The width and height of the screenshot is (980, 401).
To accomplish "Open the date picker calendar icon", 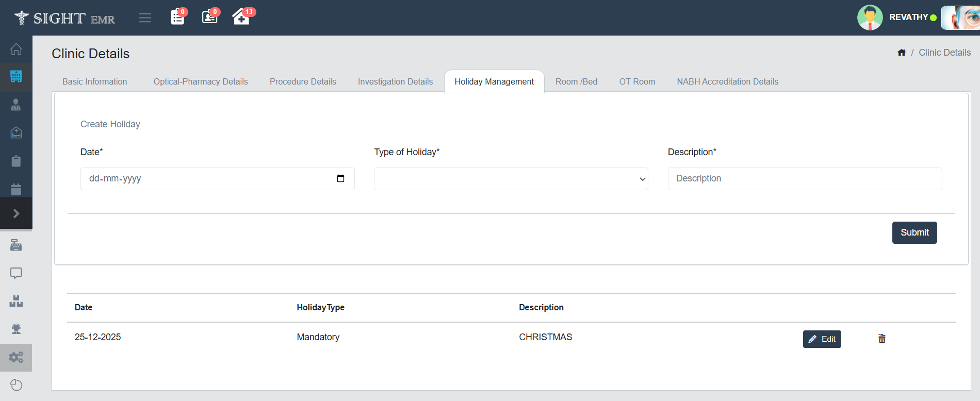I will pos(340,178).
